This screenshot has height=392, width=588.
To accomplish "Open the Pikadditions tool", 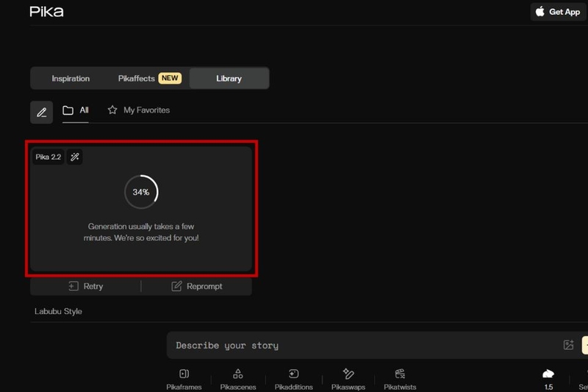I will 293,379.
